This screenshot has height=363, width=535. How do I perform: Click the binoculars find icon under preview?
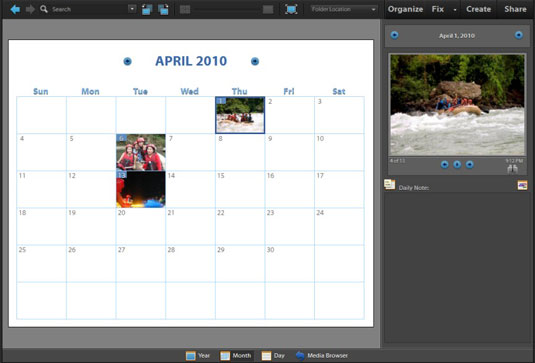[x=512, y=169]
